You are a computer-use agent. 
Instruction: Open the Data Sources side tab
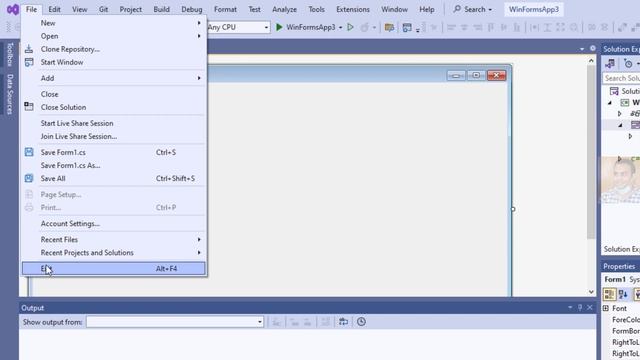[x=10, y=94]
